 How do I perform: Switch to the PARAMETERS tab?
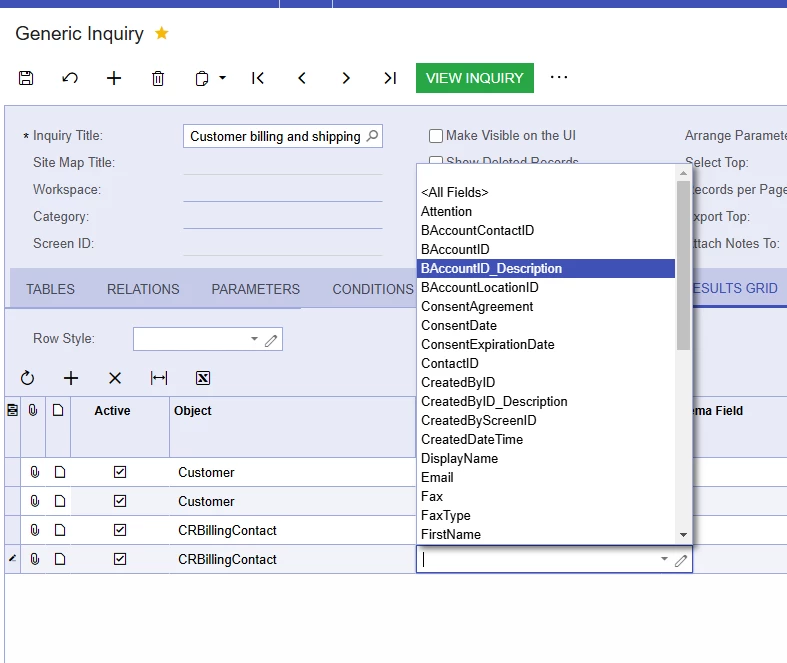pyautogui.click(x=255, y=289)
